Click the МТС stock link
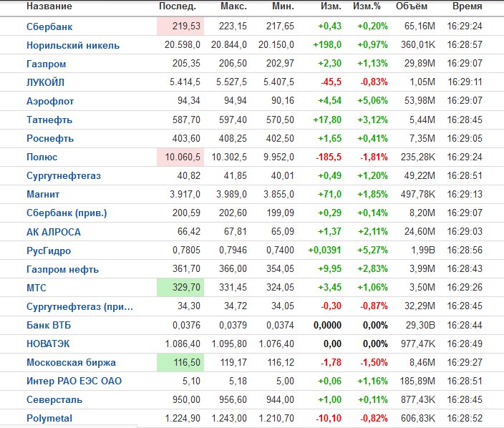This screenshot has width=504, height=428. 37,288
